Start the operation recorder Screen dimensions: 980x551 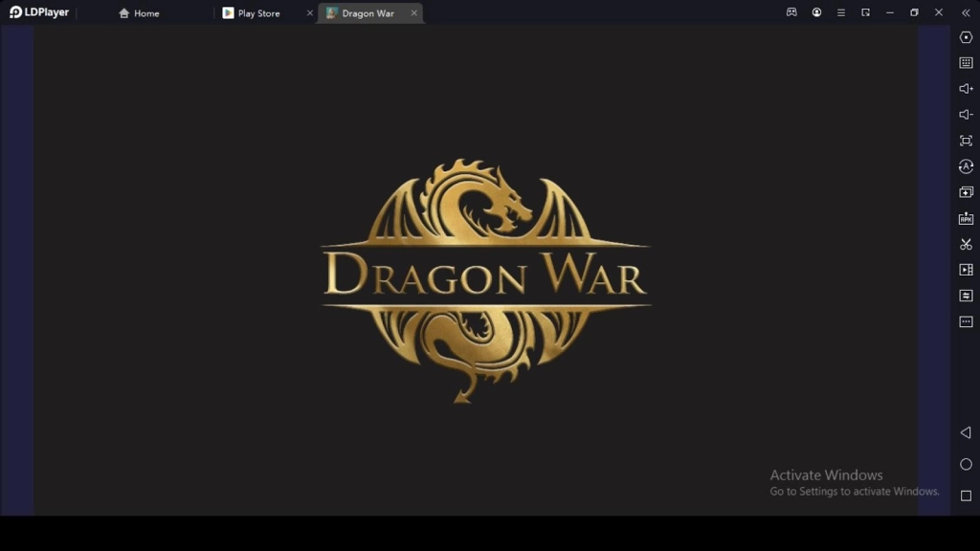pos(966,38)
